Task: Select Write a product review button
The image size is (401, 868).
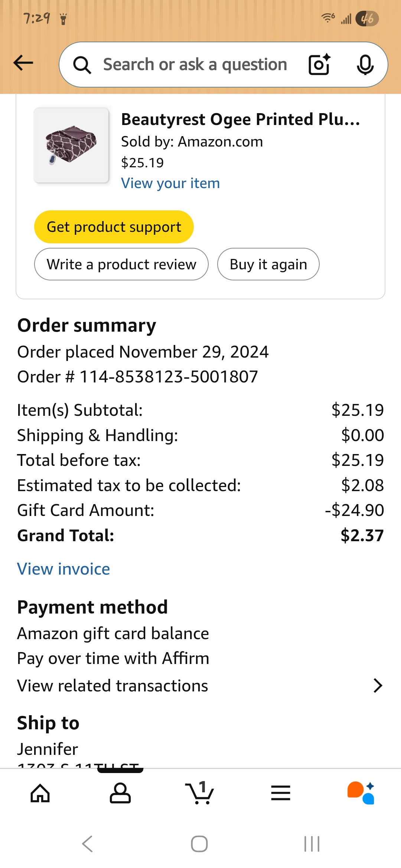Action: (x=121, y=264)
